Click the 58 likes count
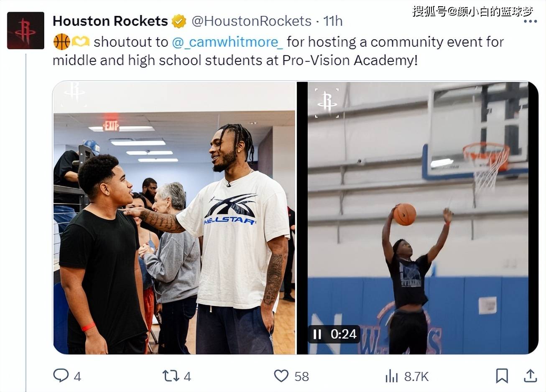This screenshot has height=392, width=546. click(301, 377)
